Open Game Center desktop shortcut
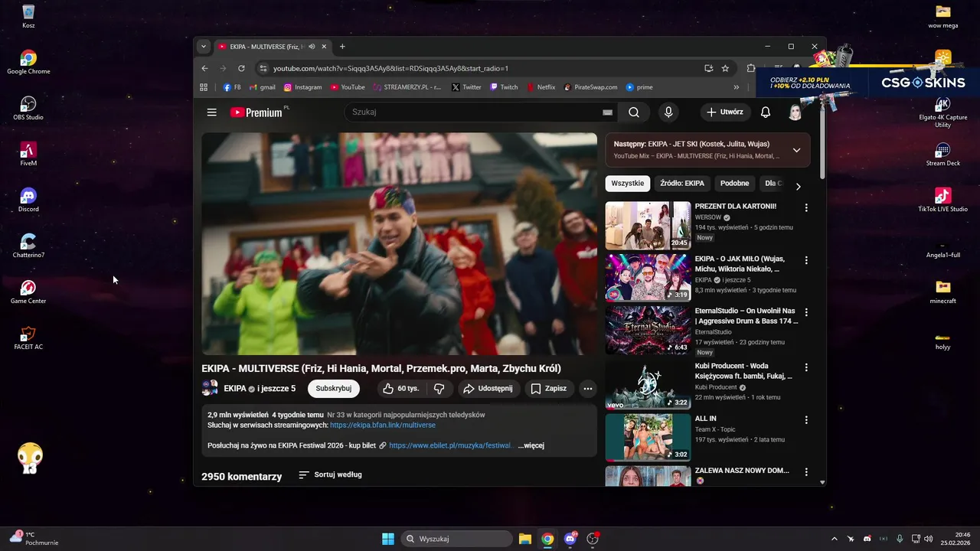The image size is (980, 551). [x=28, y=292]
